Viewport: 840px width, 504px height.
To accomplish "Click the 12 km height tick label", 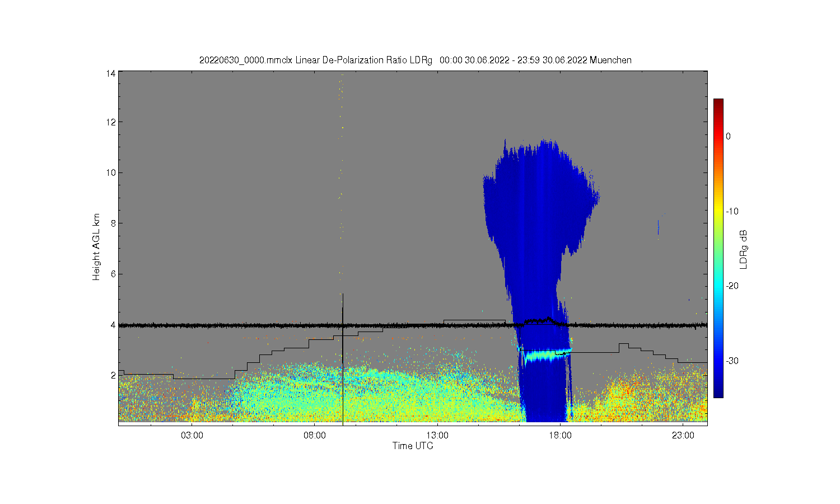I will click(111, 122).
